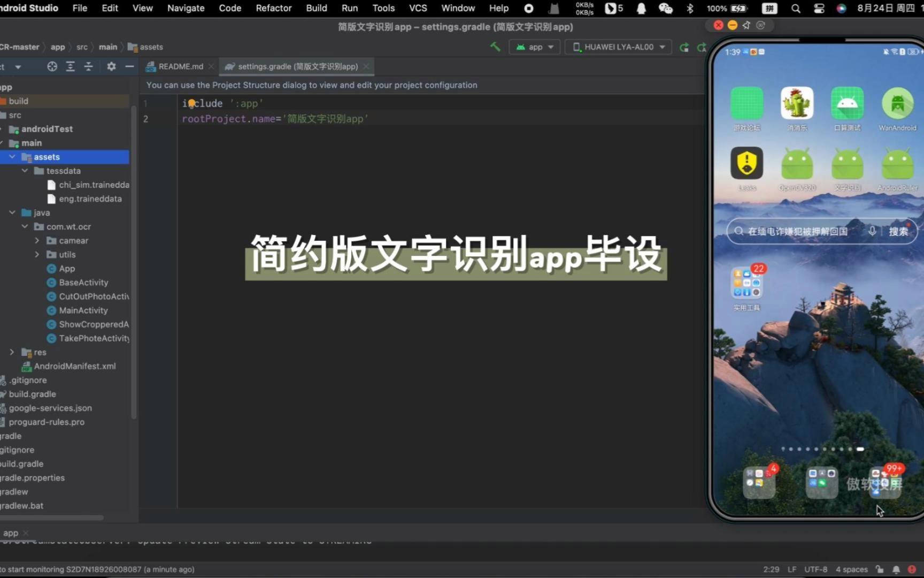Image resolution: width=924 pixels, height=578 pixels.
Task: Click the Make Project hammer icon
Action: click(495, 47)
